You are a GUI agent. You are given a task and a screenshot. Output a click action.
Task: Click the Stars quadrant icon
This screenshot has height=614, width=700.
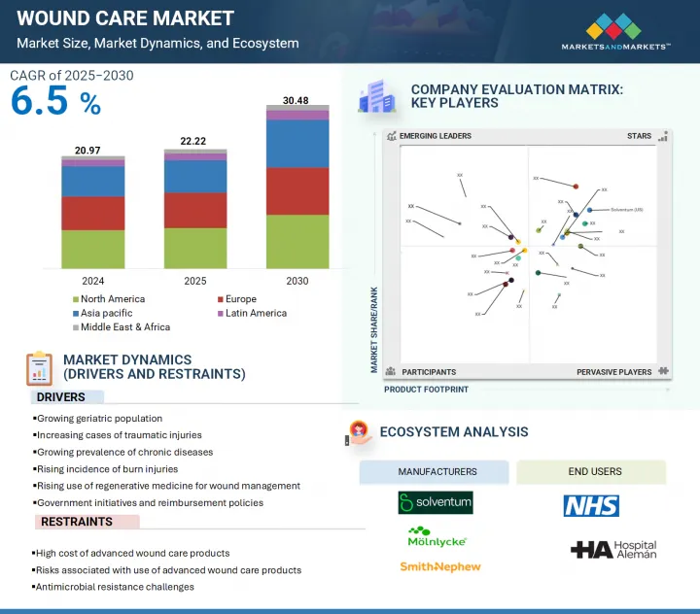(663, 137)
